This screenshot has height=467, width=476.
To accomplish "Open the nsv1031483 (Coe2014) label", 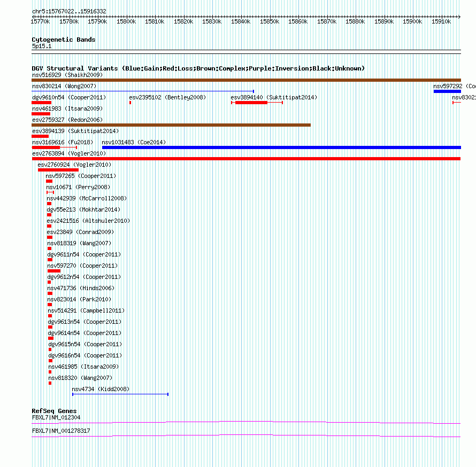I will tap(134, 142).
